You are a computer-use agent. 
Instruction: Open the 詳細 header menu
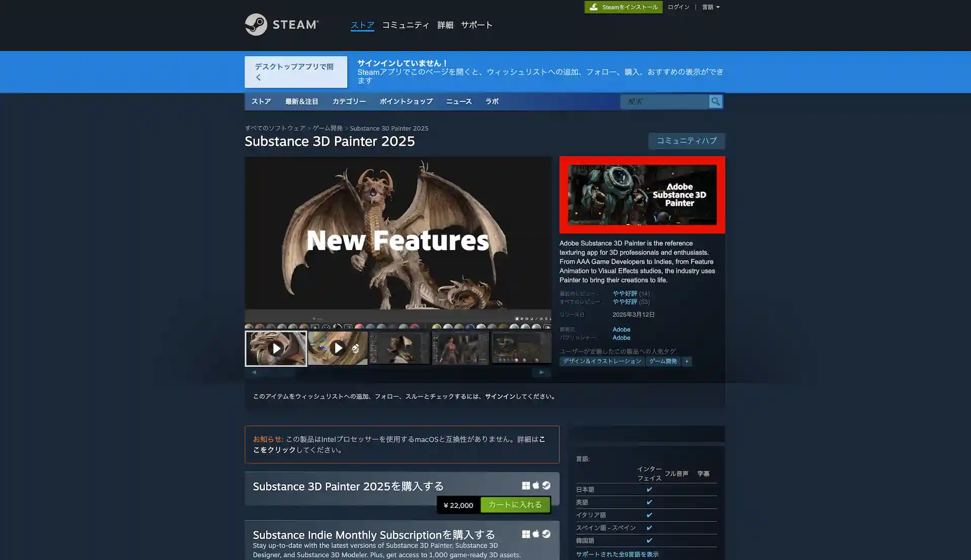(x=445, y=25)
